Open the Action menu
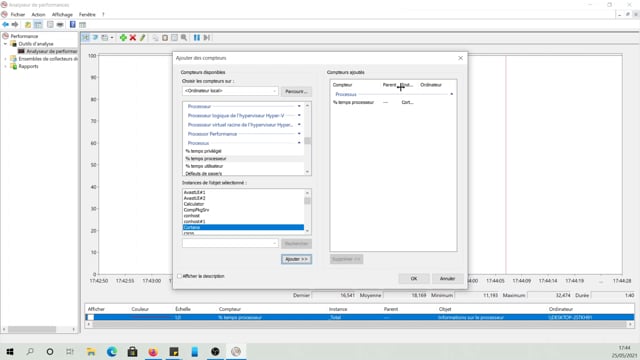The width and height of the screenshot is (640, 360). click(x=38, y=14)
